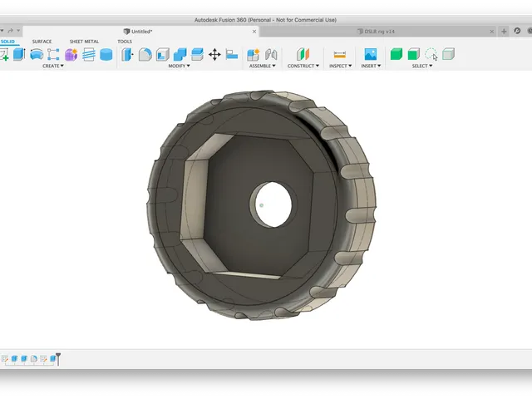Click the last Extrude feature beside the timeline marker
This screenshot has height=399, width=532.
(52, 358)
